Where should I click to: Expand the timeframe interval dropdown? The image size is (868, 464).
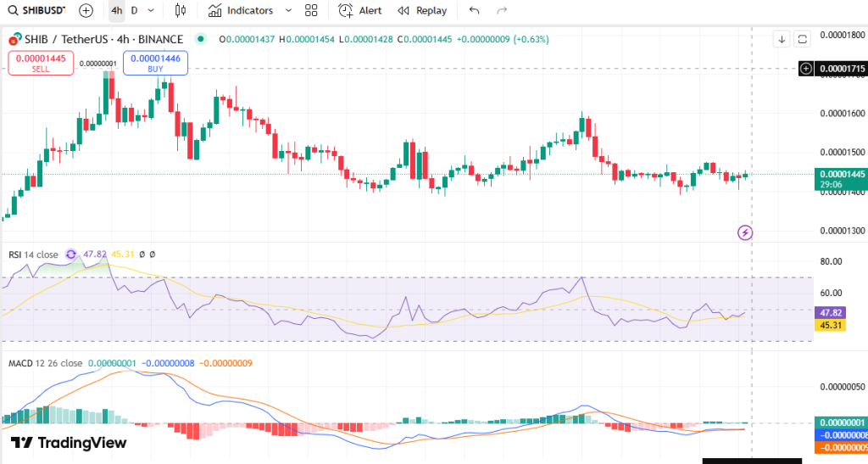(x=151, y=11)
